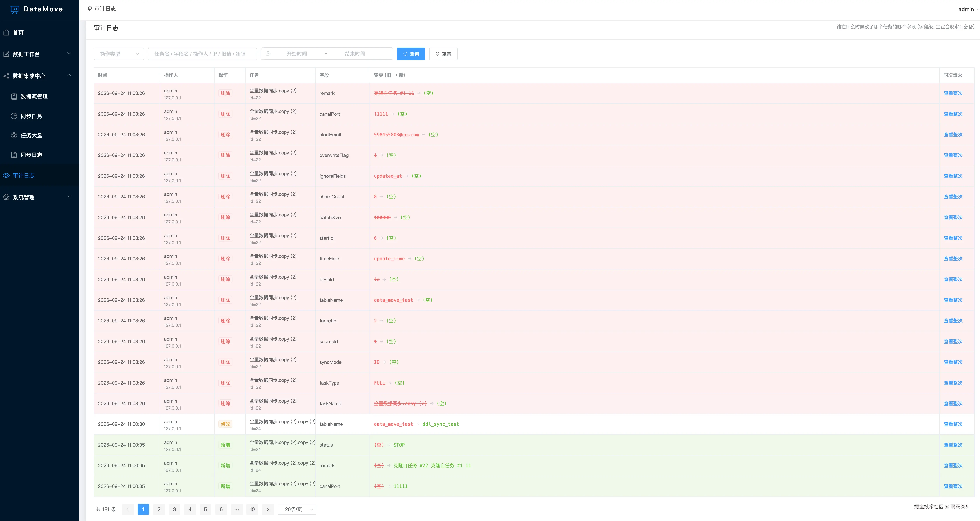Click the DataMove logo icon
Image resolution: width=980 pixels, height=521 pixels.
tap(14, 10)
